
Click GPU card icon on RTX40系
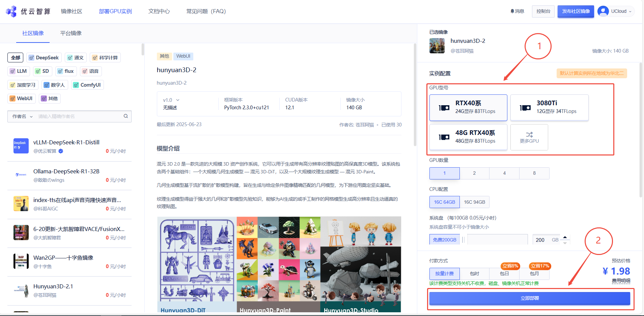tap(444, 108)
